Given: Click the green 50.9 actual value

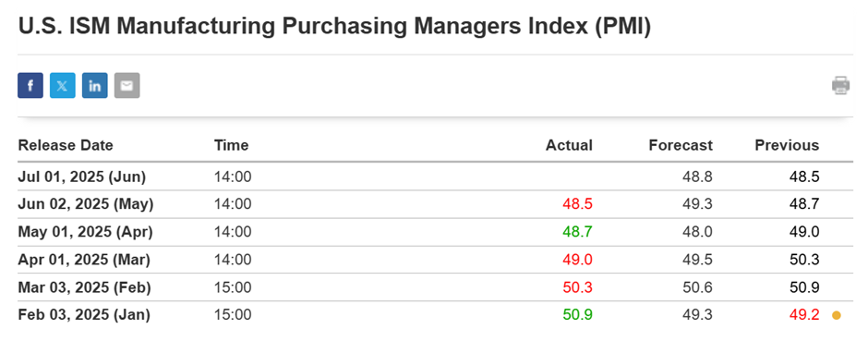Looking at the screenshot, I should 577,315.
